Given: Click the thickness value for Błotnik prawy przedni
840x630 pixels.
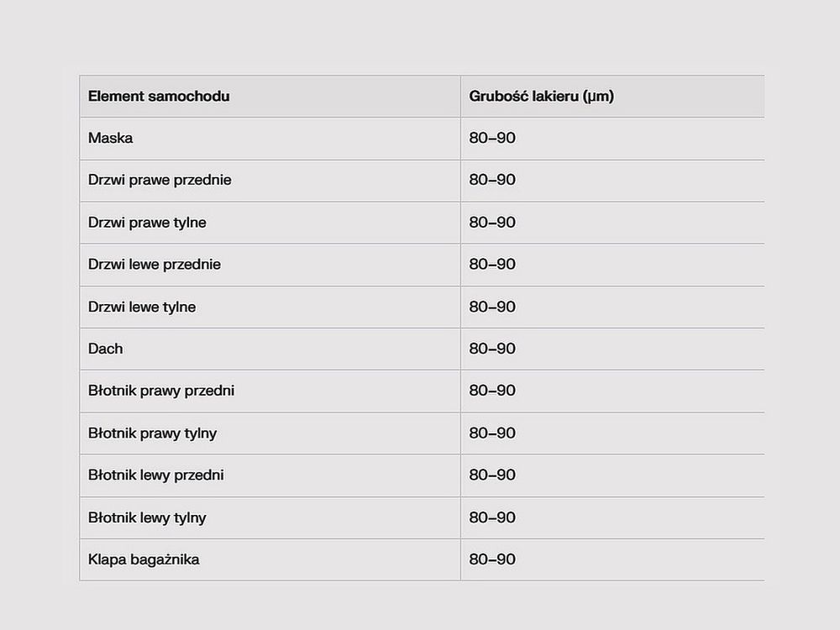Looking at the screenshot, I should pos(491,391).
